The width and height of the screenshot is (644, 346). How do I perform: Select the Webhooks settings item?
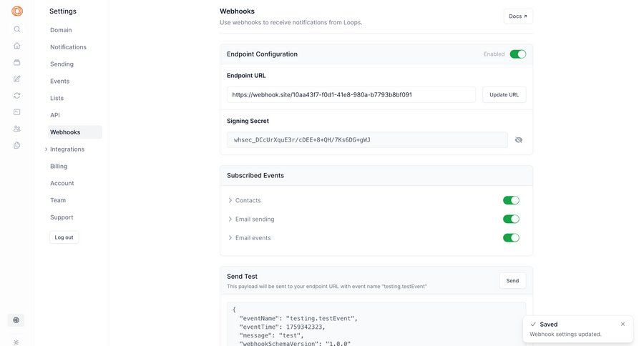tap(74, 132)
